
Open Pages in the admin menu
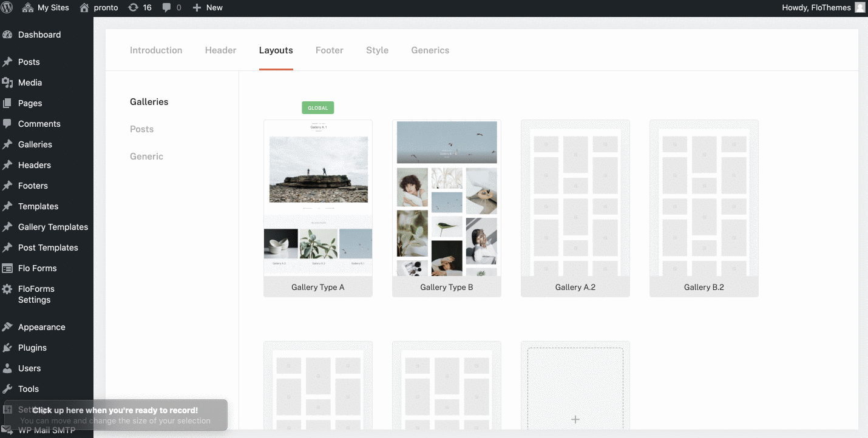(30, 103)
